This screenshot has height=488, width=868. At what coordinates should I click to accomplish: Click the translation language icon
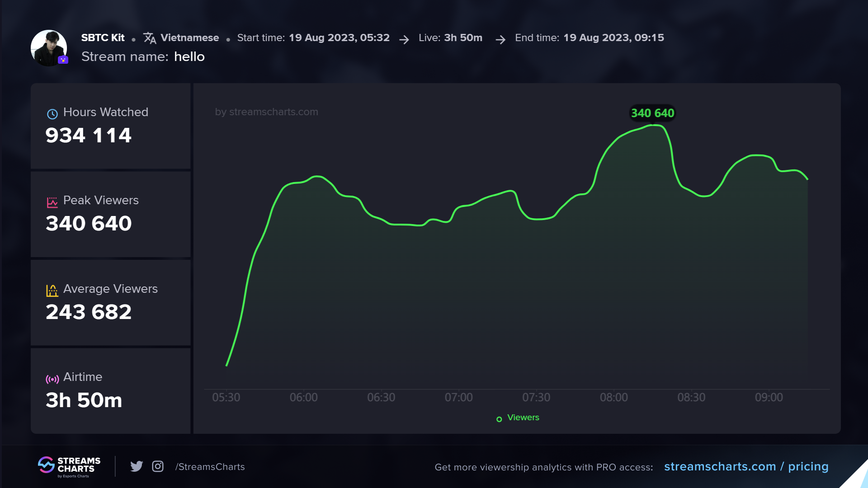[150, 38]
